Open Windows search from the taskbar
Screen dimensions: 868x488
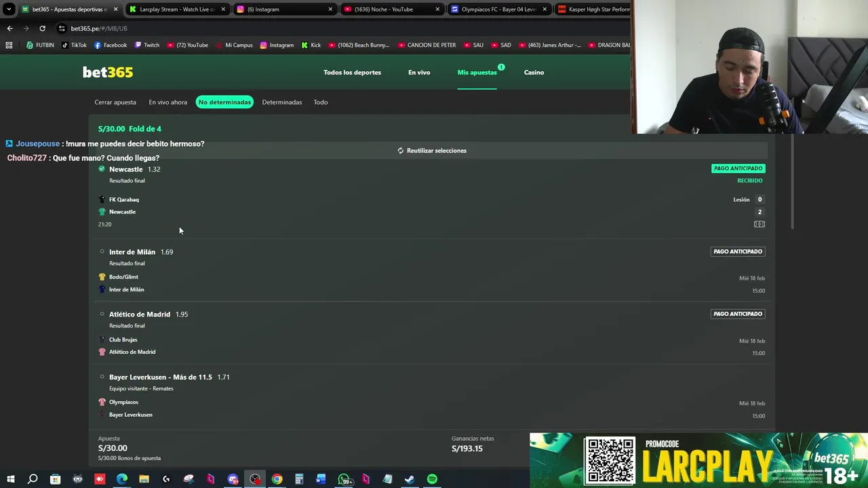pyautogui.click(x=33, y=479)
